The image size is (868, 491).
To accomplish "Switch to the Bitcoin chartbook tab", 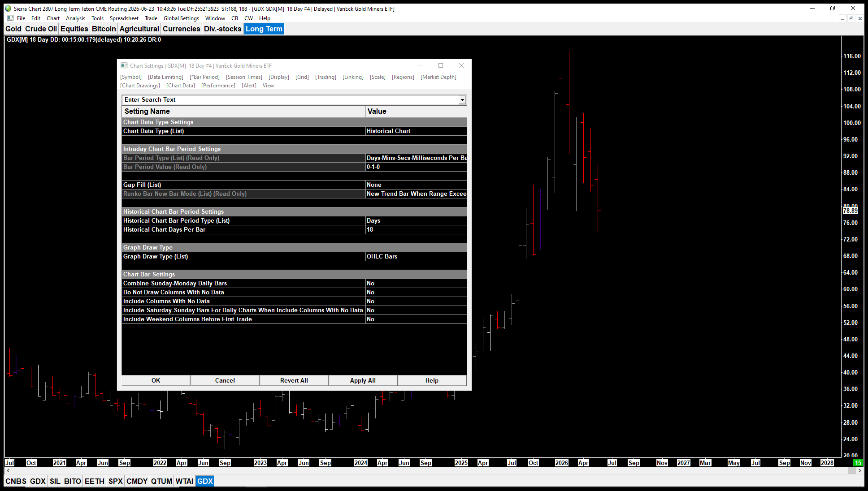I will (x=104, y=29).
